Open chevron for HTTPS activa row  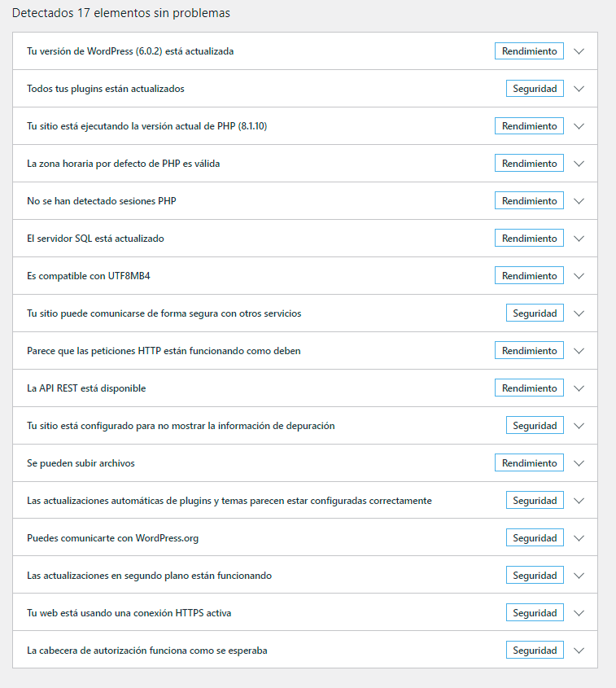[579, 613]
